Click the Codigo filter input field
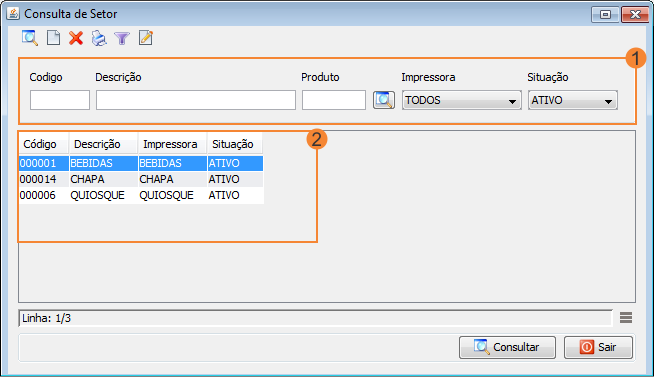The image size is (654, 377). 60,100
